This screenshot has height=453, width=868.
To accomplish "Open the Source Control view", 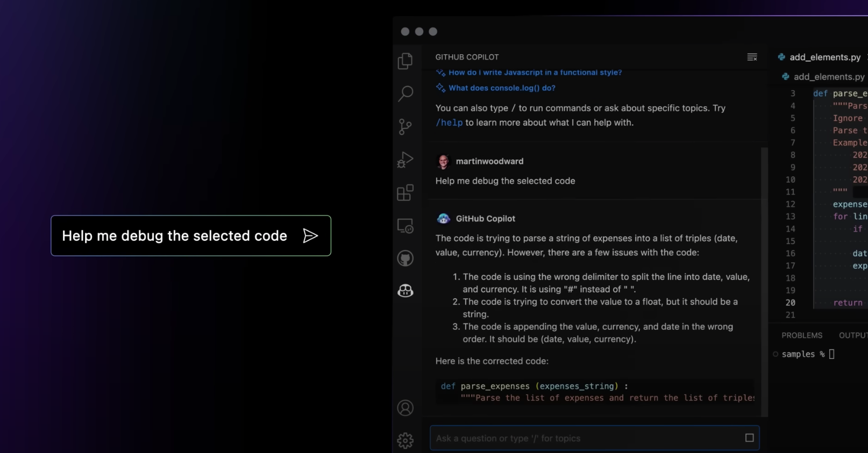I will pyautogui.click(x=405, y=127).
